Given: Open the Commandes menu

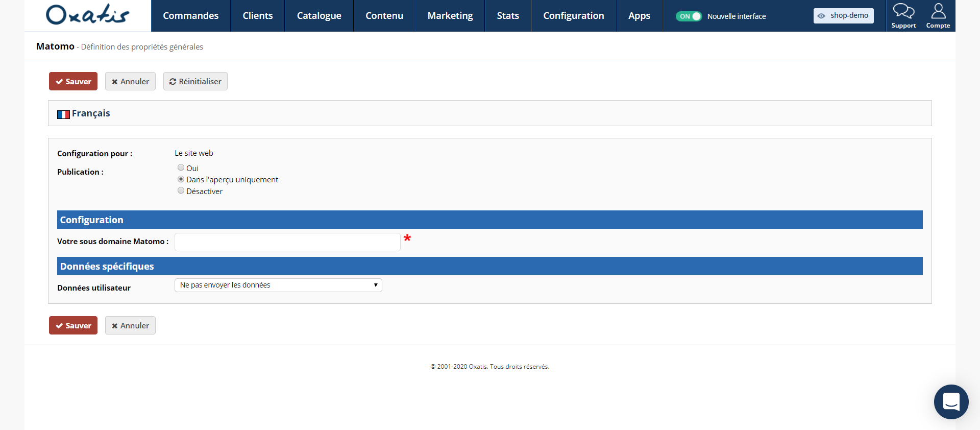Looking at the screenshot, I should (191, 16).
